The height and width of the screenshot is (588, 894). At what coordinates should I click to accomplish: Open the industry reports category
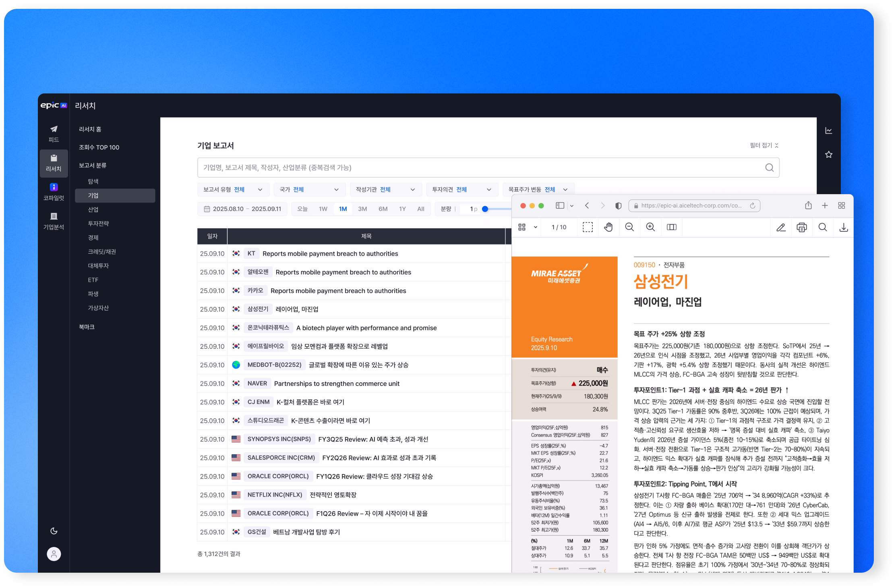[x=93, y=209]
